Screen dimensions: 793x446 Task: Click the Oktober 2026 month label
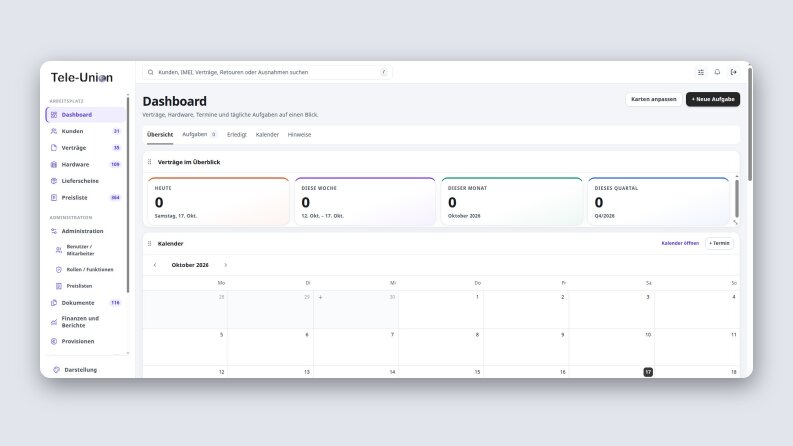click(190, 265)
